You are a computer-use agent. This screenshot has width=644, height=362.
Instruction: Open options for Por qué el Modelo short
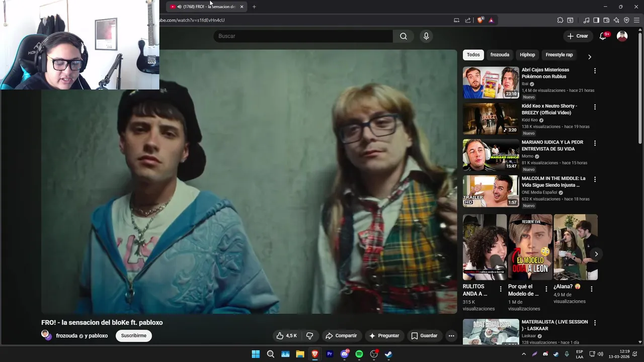coord(546,289)
